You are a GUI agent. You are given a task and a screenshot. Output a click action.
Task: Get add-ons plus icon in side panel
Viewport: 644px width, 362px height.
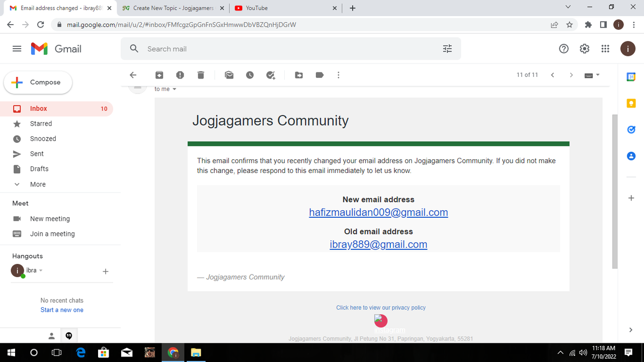tap(631, 198)
